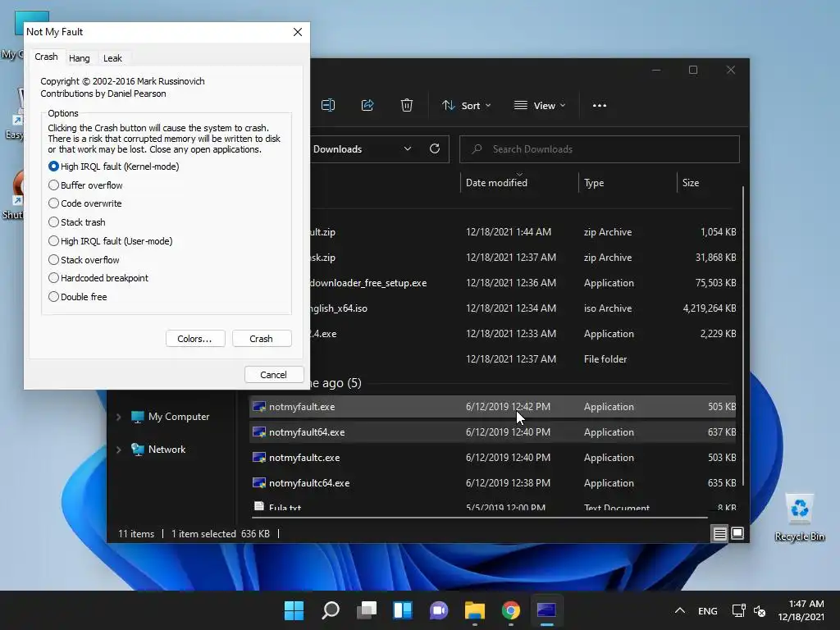
Task: Select the notmyfaultc64.exe file
Action: pos(492,482)
